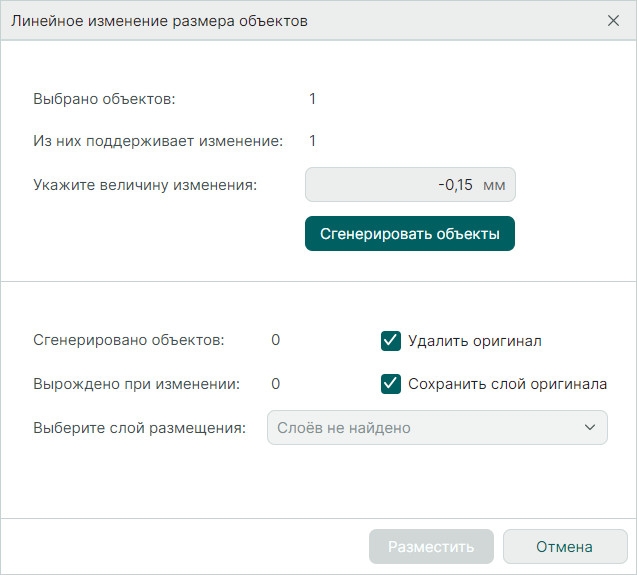The image size is (637, 575).
Task: Click the "Из них поддерживает изменение:" label
Action: [158, 141]
